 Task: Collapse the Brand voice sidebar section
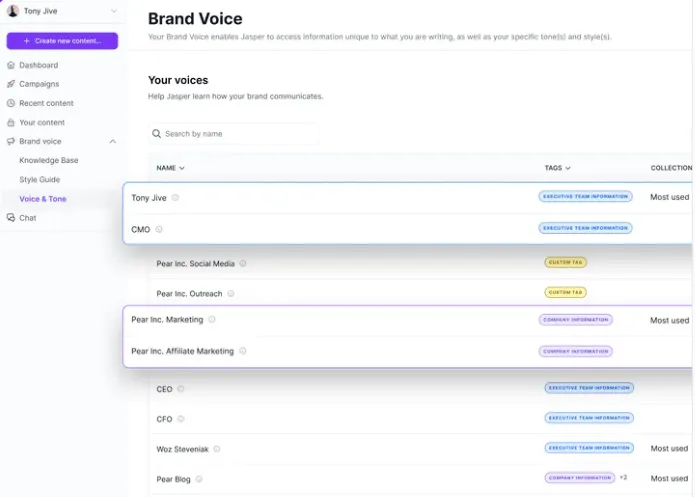(x=113, y=141)
